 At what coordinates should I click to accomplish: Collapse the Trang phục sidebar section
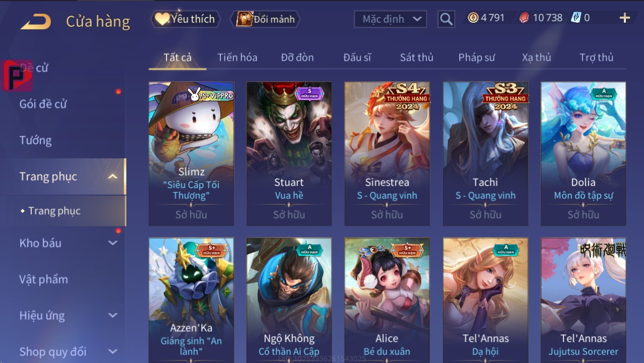coord(112,176)
